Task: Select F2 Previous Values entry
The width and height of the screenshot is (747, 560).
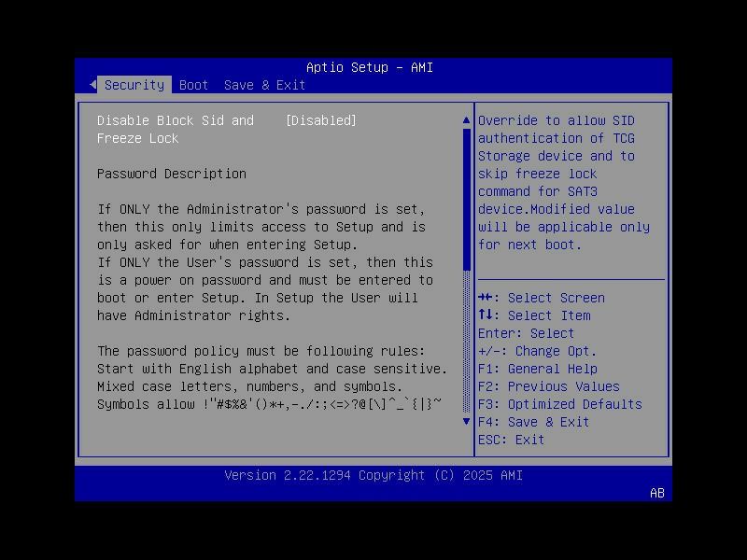Action: point(548,386)
